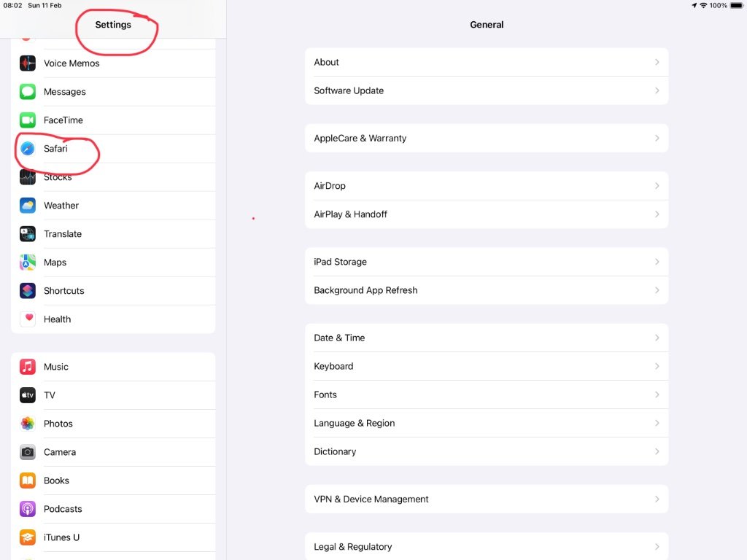Open FaceTime settings
This screenshot has width=747, height=560.
113,120
